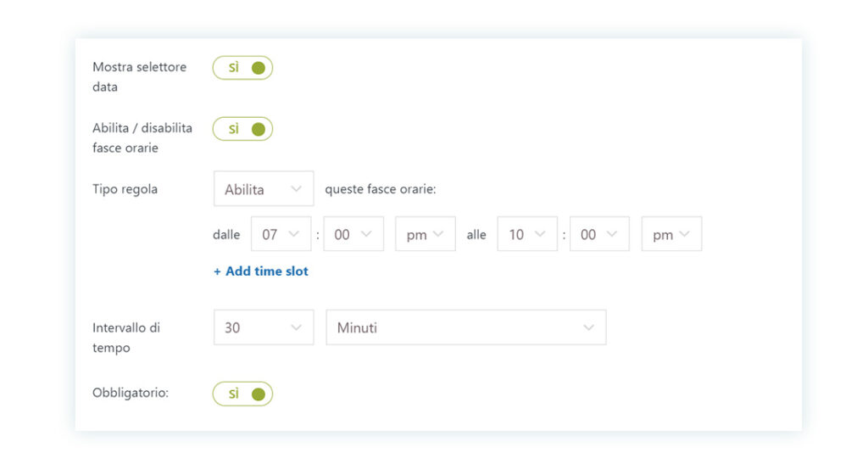The image size is (868, 475).
Task: Open the Minuti unit dropdown
Action: click(466, 327)
